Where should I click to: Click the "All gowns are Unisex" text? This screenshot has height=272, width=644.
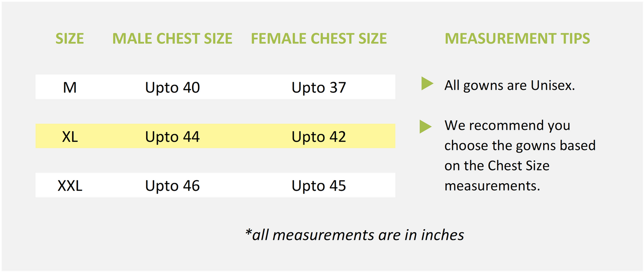[x=509, y=85]
